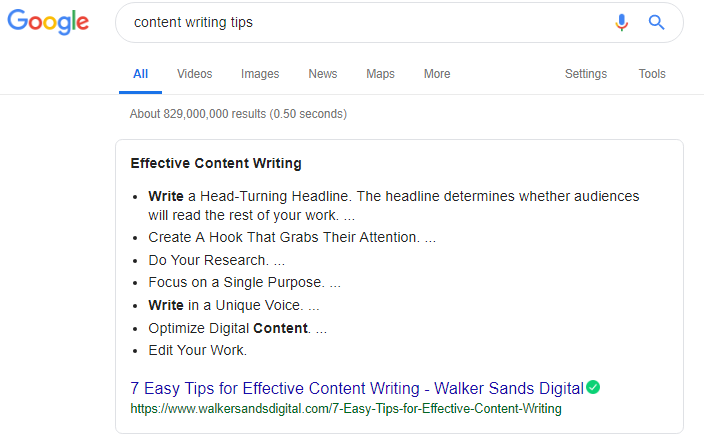Open the Maps tab
Viewport: 704px width, 439px height.
(380, 74)
